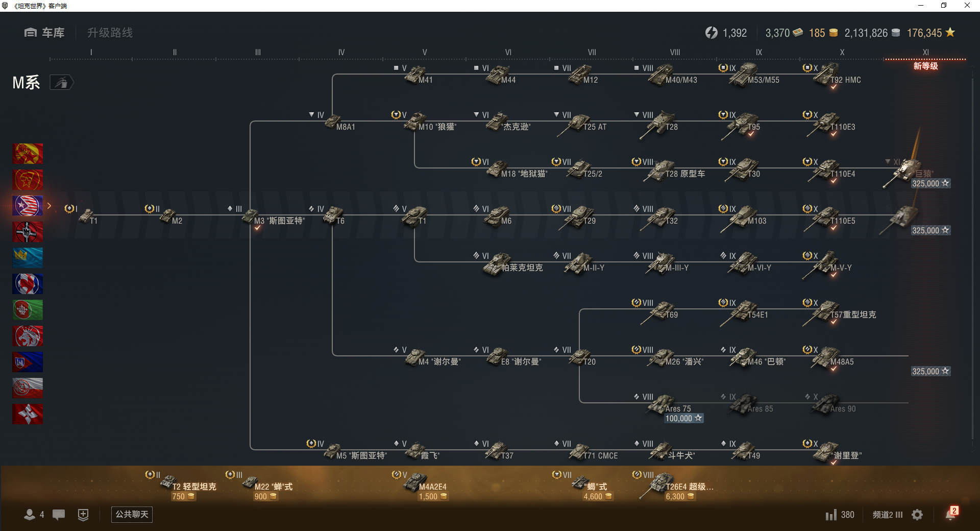Image resolution: width=980 pixels, height=531 pixels.
Task: Select the China nation flag
Action: pyautogui.click(x=28, y=154)
